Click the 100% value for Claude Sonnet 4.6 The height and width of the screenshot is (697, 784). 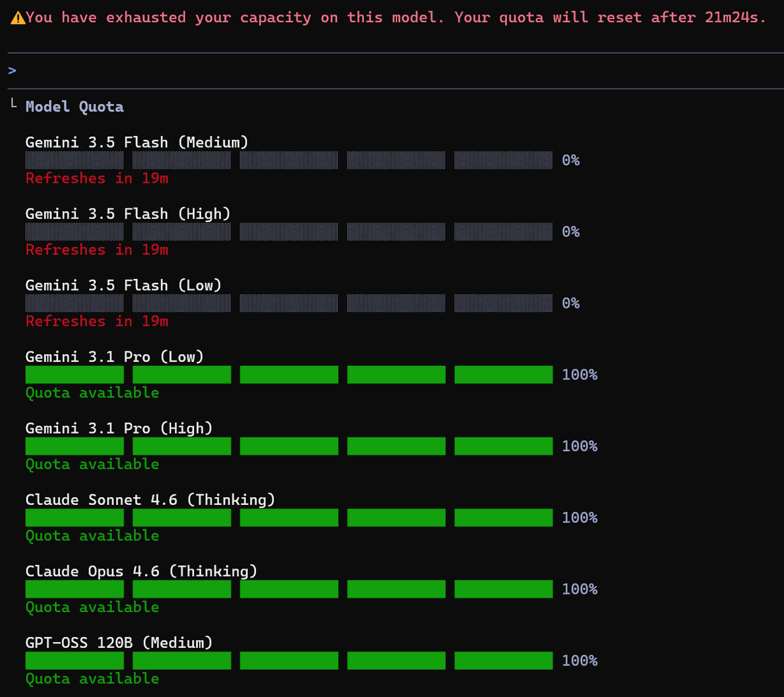coord(580,518)
